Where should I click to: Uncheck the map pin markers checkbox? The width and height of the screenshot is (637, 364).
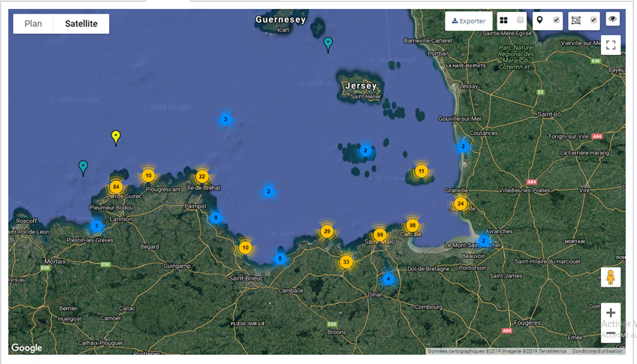pos(557,20)
